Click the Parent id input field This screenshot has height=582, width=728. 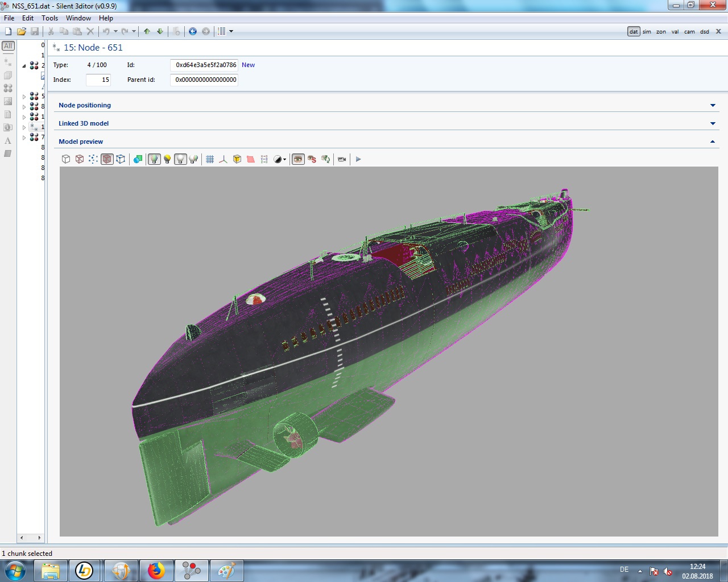pyautogui.click(x=205, y=80)
